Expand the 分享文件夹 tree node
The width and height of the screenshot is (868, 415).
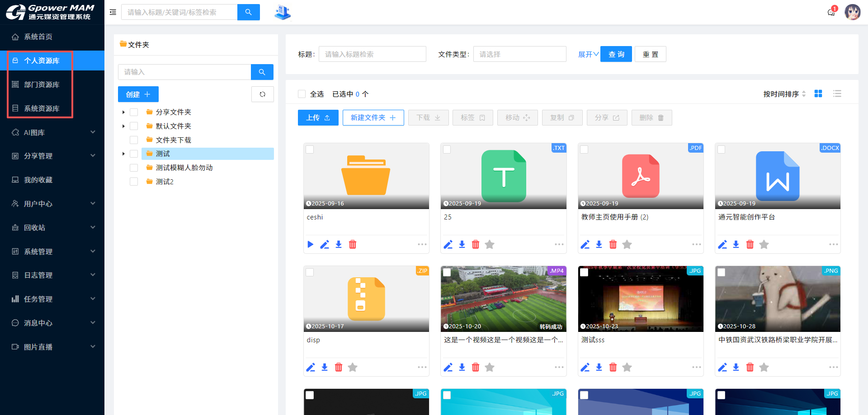click(x=123, y=112)
